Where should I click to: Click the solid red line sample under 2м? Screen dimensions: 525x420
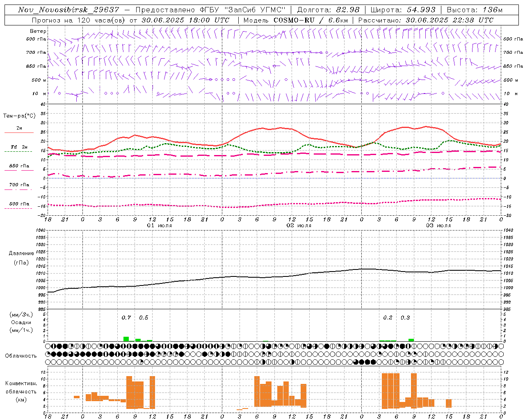coord(19,132)
